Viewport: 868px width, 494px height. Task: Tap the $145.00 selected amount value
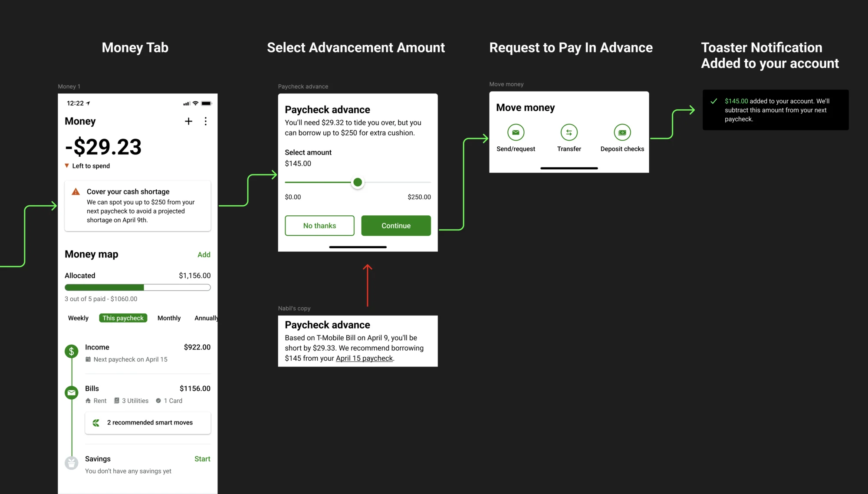click(298, 164)
